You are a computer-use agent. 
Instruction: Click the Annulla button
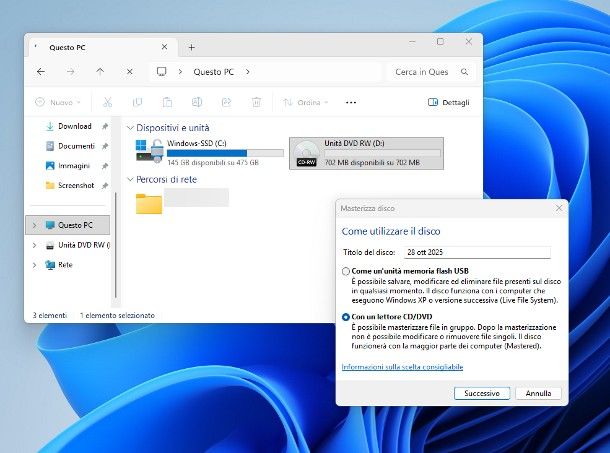pos(538,393)
